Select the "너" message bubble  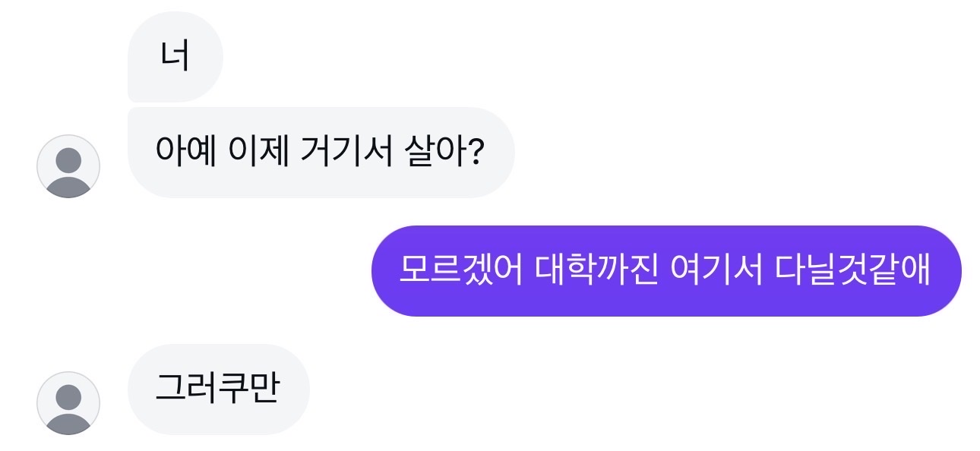tap(175, 57)
